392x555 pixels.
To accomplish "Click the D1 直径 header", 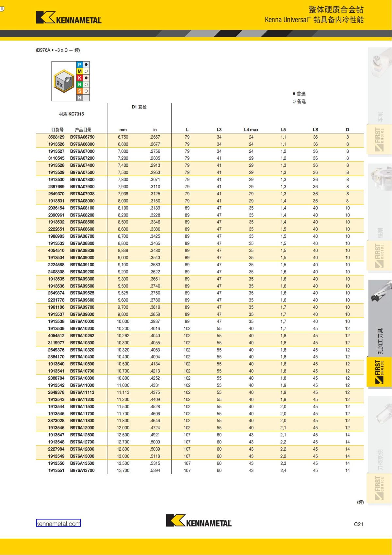I will pyautogui.click(x=139, y=107).
